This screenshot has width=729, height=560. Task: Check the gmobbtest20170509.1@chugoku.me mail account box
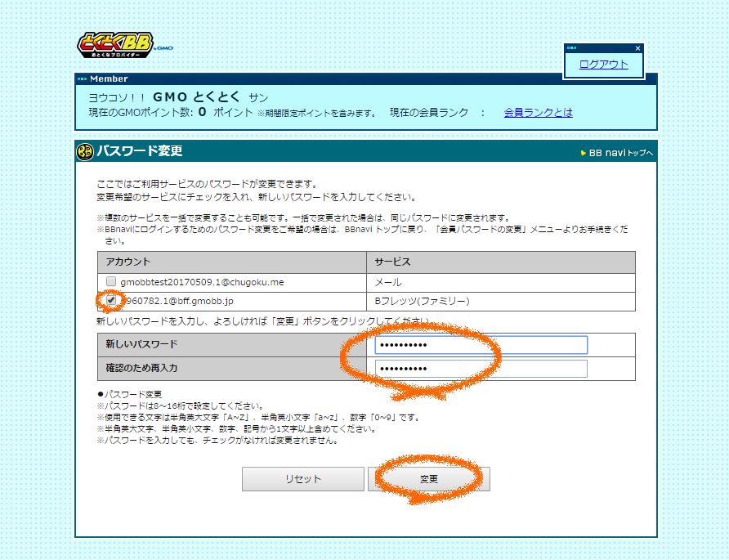coord(110,282)
